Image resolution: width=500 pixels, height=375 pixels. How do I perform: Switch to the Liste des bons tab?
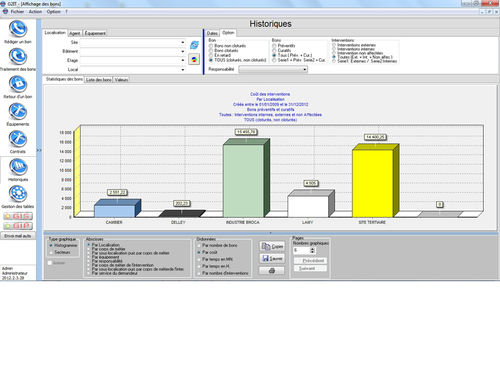click(x=99, y=80)
